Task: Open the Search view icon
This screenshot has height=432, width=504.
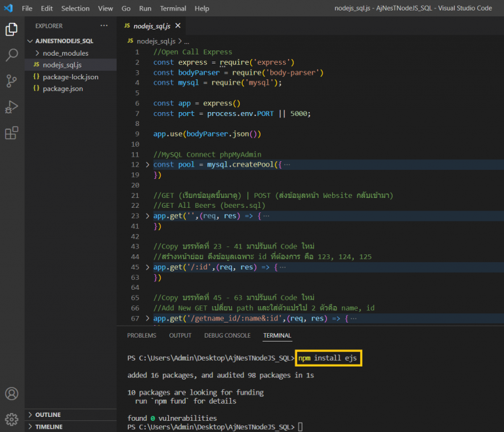Action: click(x=11, y=55)
